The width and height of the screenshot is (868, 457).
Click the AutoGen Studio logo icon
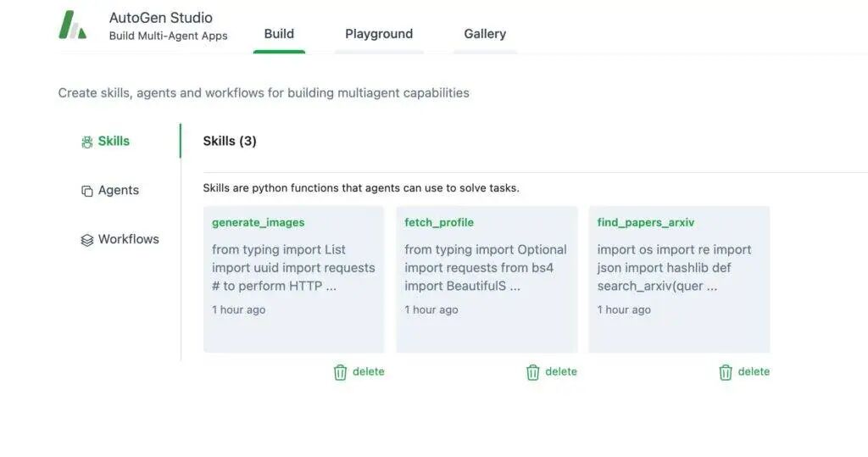coord(72,25)
